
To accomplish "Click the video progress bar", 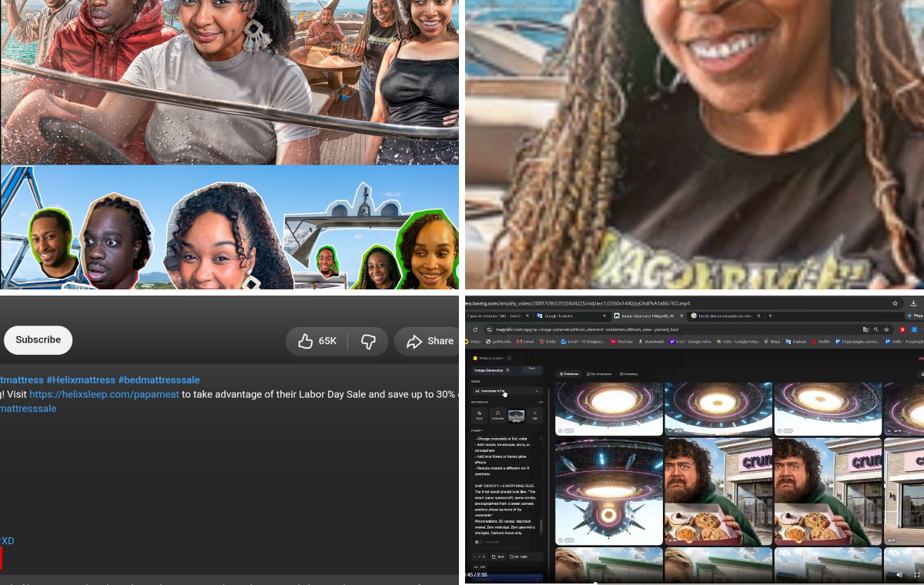I will pyautogui.click(x=695, y=583).
